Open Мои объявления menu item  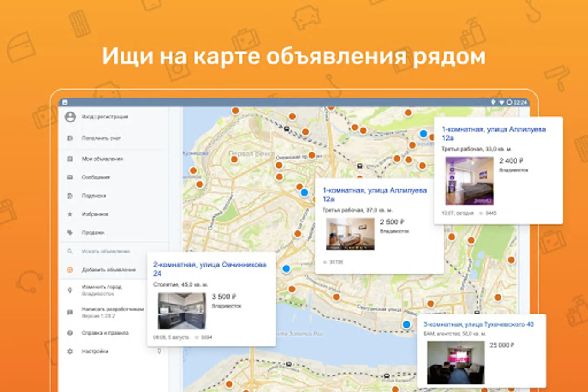[x=102, y=159]
